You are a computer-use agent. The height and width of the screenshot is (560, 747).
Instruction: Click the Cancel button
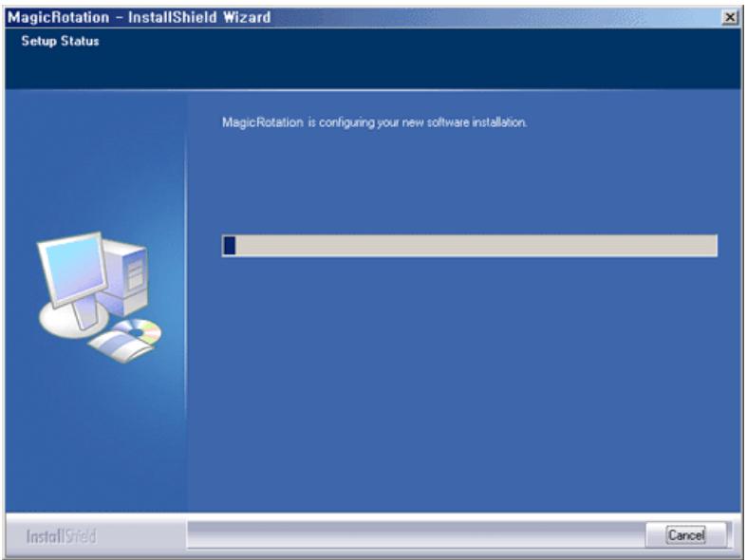click(x=686, y=534)
